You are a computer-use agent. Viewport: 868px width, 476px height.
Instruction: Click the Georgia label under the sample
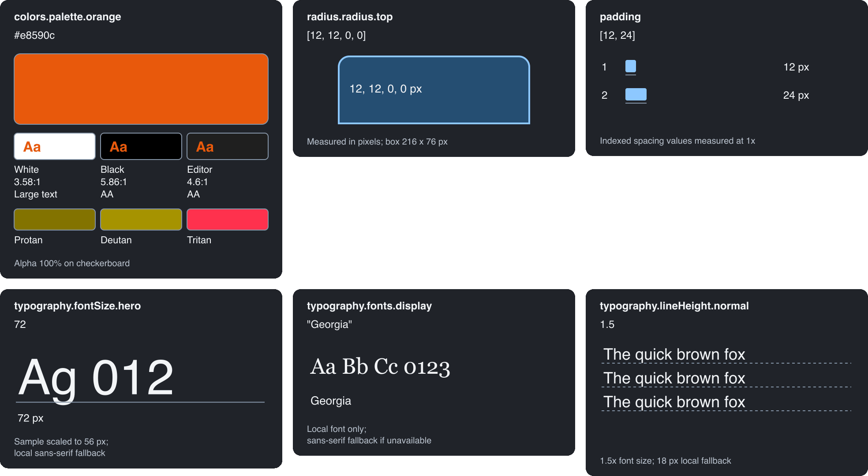point(331,401)
